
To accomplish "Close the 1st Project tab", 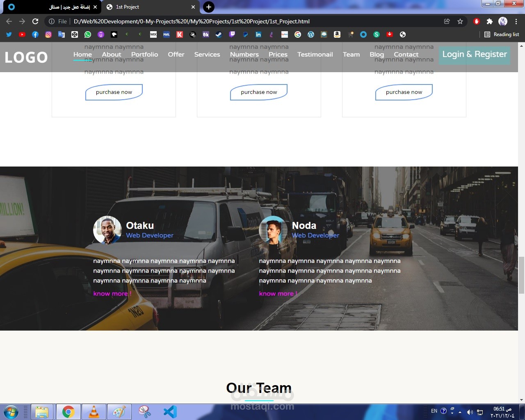I will pyautogui.click(x=193, y=7).
